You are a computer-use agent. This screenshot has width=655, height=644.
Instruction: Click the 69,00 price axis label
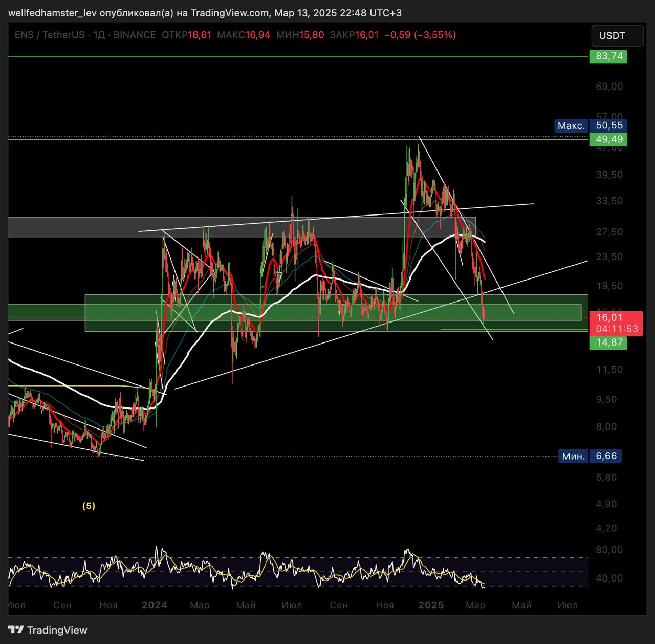pos(609,87)
